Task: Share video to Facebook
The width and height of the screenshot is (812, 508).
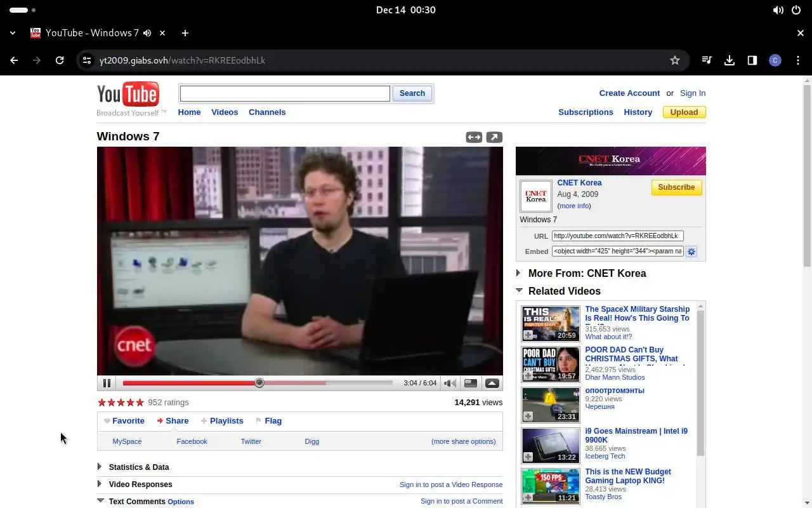Action: (192, 441)
